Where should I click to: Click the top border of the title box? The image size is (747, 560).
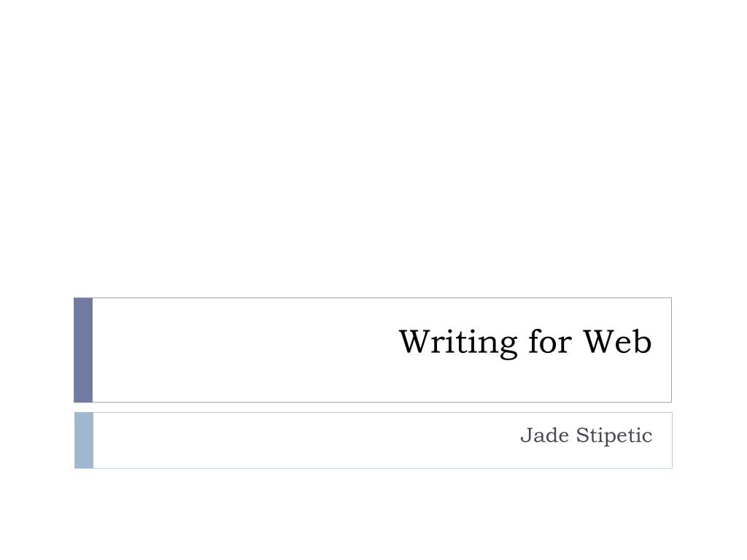pyautogui.click(x=381, y=298)
